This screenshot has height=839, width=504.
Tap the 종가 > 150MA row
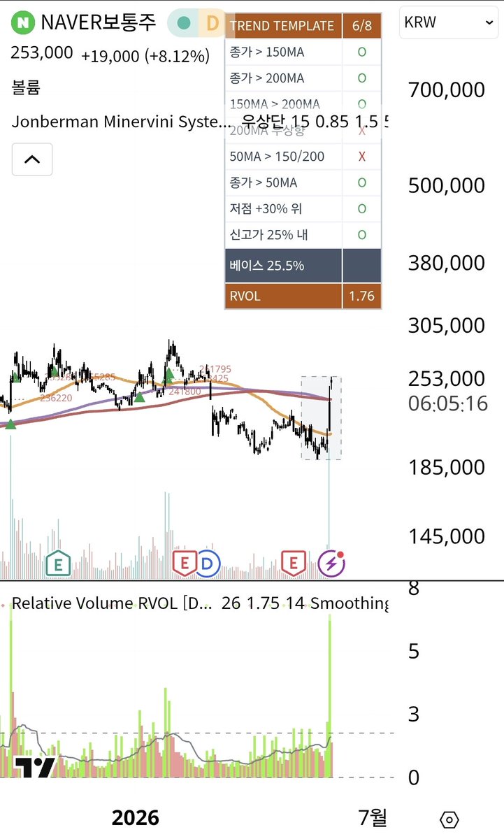pos(303,52)
